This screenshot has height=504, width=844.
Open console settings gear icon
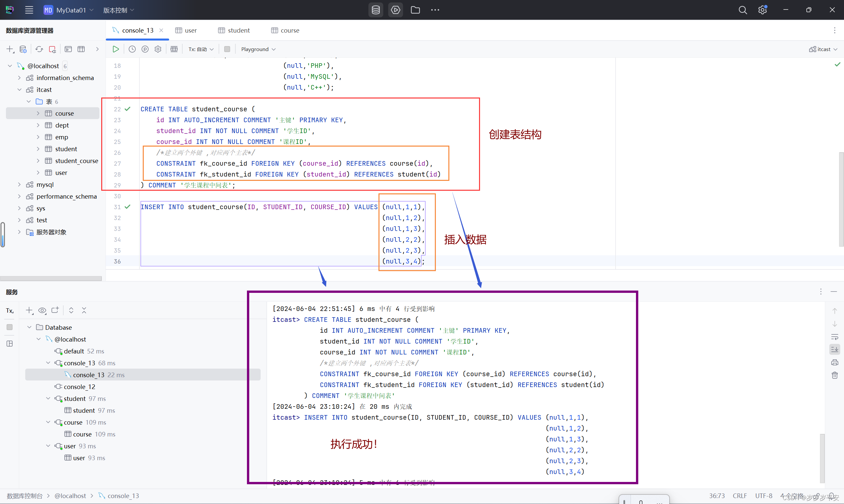click(x=158, y=49)
